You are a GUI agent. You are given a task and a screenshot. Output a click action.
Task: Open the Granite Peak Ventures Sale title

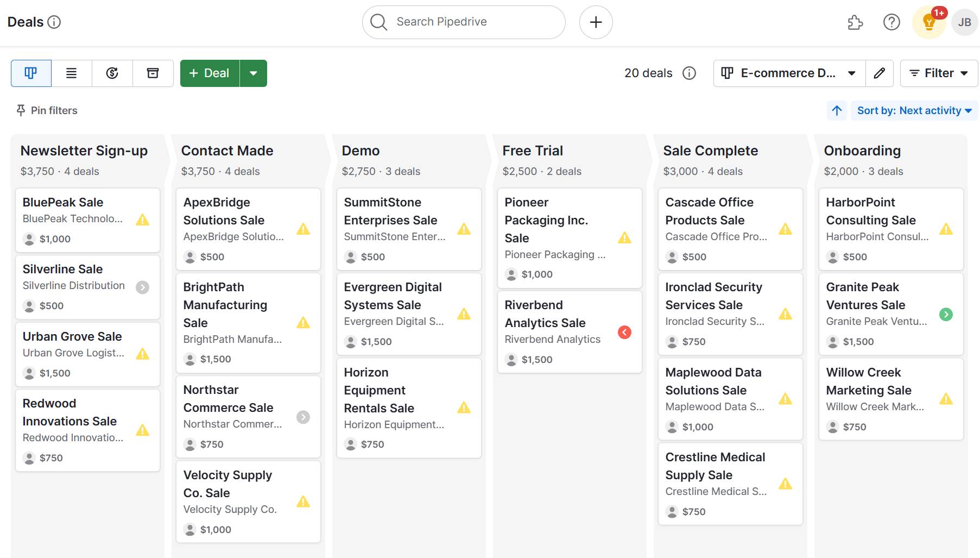pyautogui.click(x=866, y=296)
